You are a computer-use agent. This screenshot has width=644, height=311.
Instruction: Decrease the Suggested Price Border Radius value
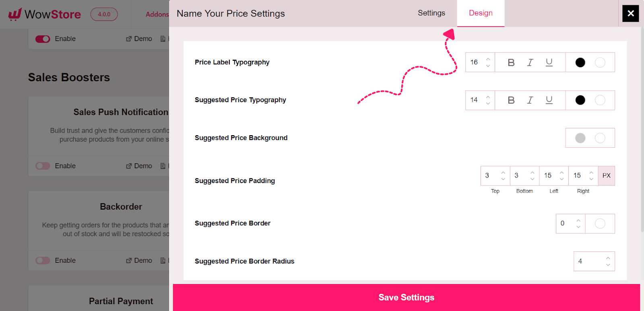coord(608,265)
